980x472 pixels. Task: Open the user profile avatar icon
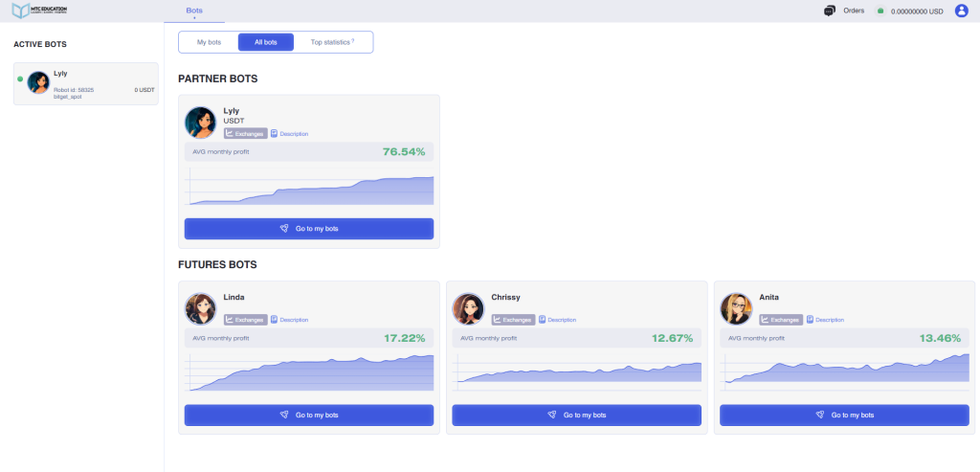[961, 11]
